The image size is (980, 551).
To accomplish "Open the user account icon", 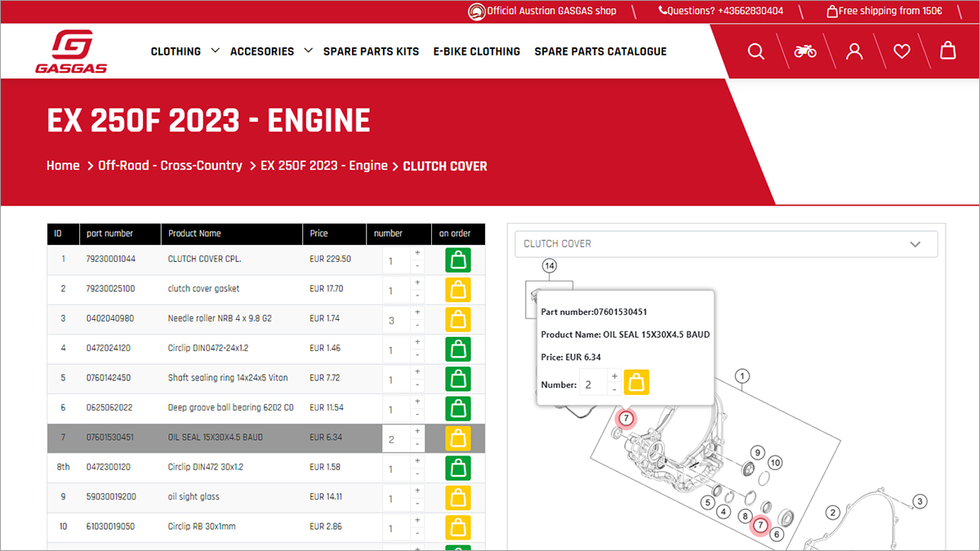I will point(854,51).
